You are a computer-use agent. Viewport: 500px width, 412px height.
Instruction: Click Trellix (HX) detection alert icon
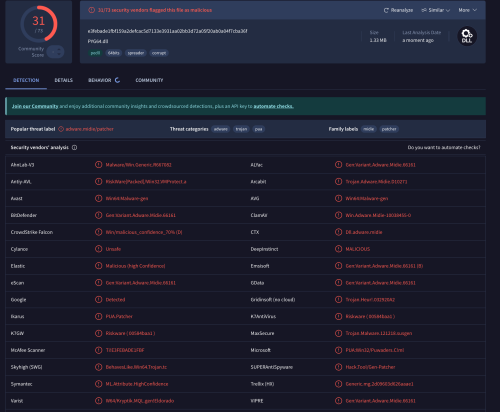pos(338,384)
